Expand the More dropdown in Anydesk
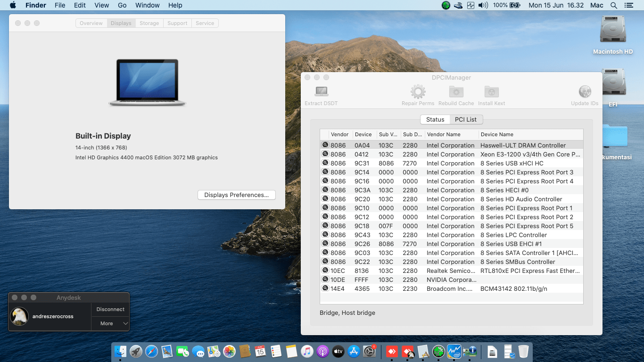Viewport: 644px width, 362px height. (110, 323)
